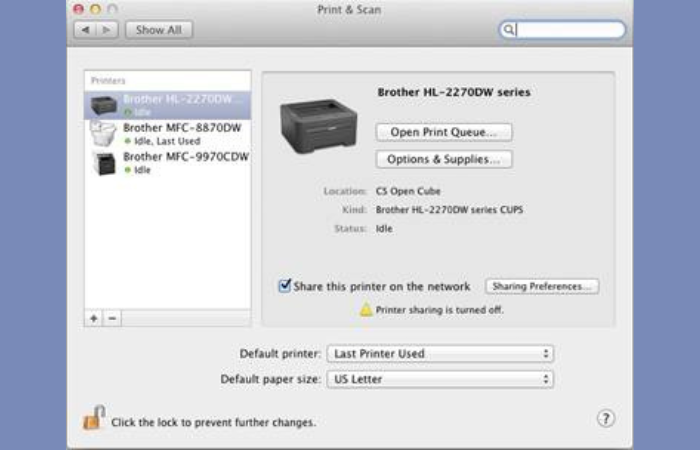Close the Print & Scan window
This screenshot has width=700, height=450.
click(x=79, y=9)
